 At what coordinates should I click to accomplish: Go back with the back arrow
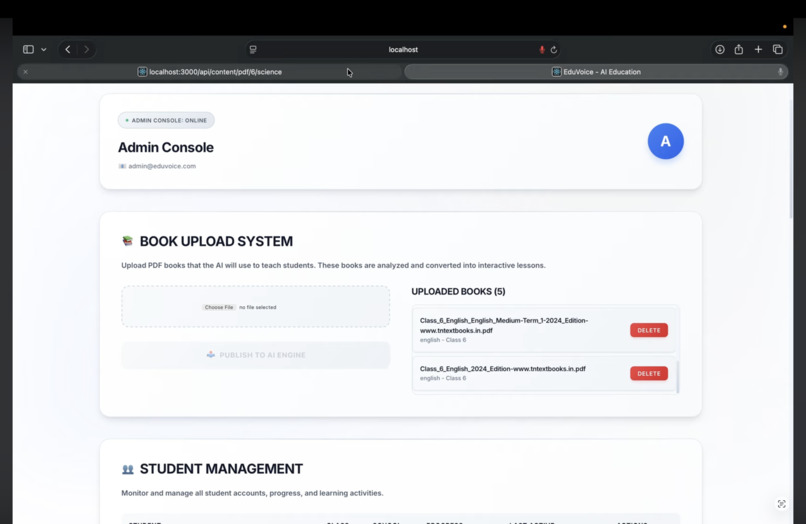[68, 49]
